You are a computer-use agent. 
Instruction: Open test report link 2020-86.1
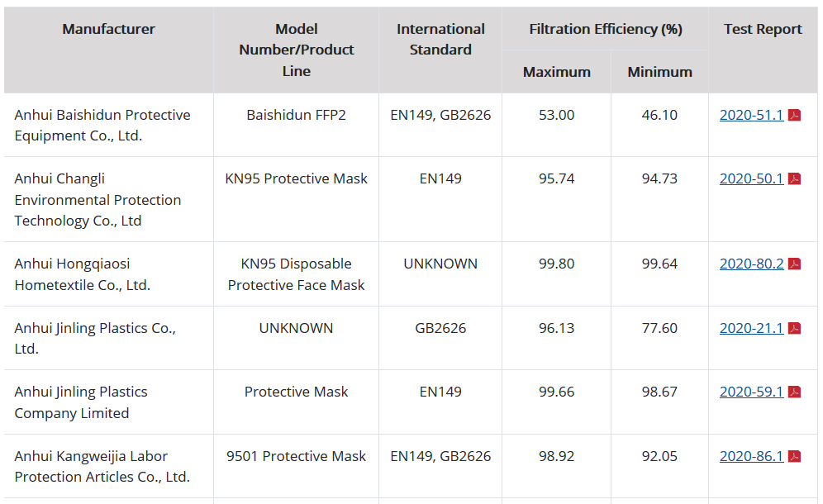pos(751,457)
